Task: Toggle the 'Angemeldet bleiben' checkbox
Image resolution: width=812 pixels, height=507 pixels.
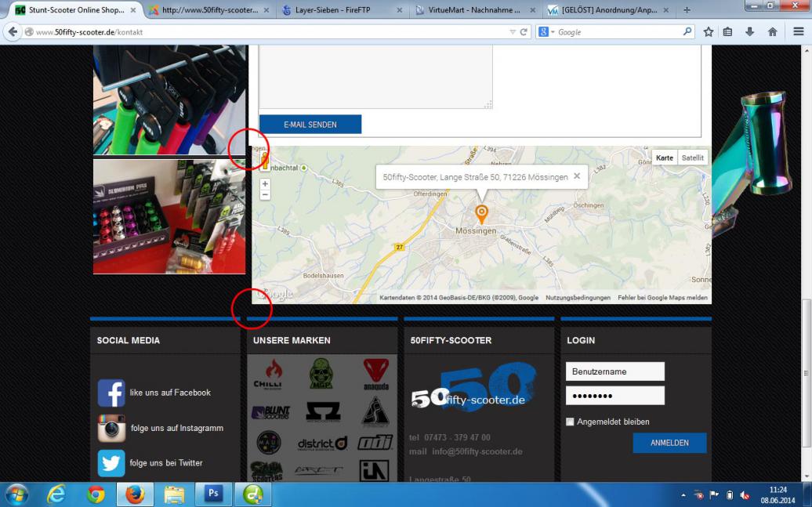Action: click(x=570, y=422)
